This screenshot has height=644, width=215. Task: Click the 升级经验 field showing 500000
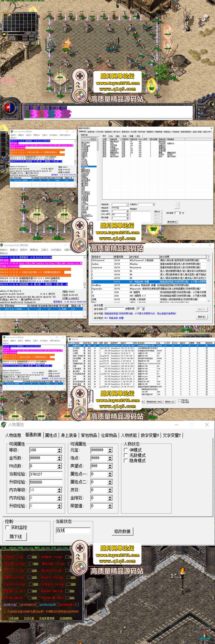point(46,482)
